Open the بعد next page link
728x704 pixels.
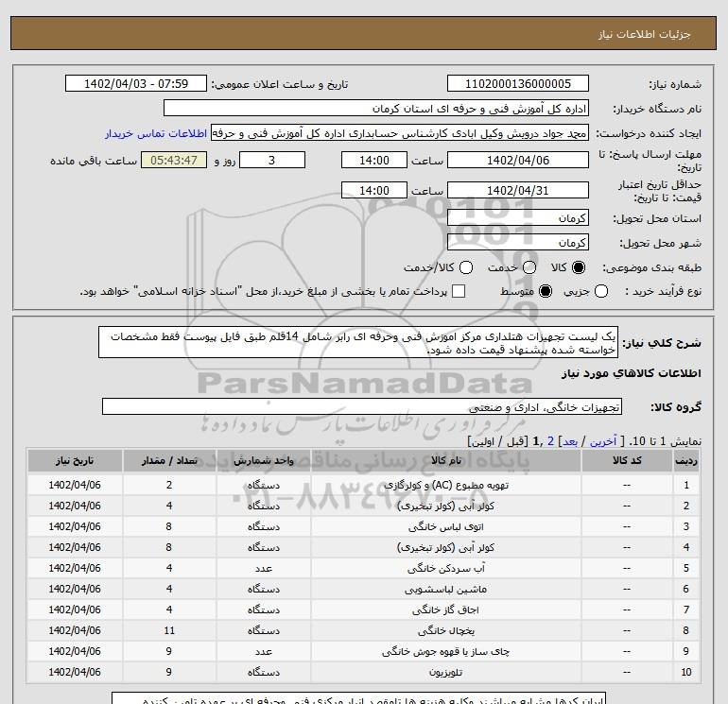[x=570, y=441]
